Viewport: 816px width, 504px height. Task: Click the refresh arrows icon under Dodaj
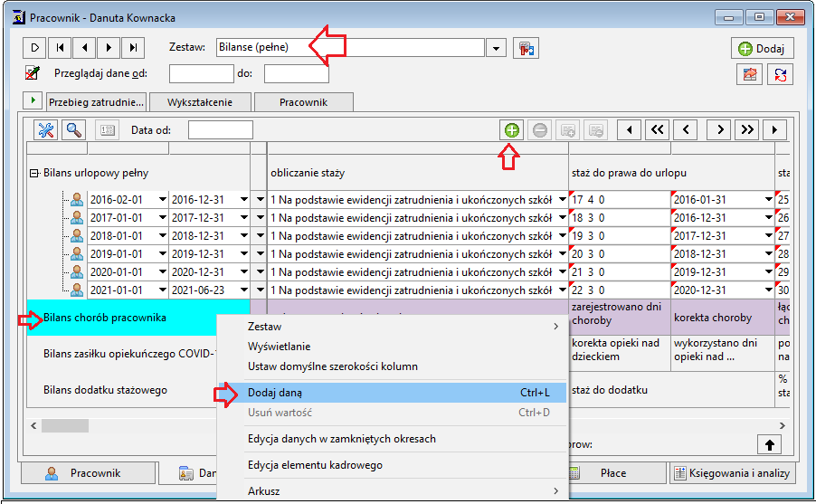(780, 74)
